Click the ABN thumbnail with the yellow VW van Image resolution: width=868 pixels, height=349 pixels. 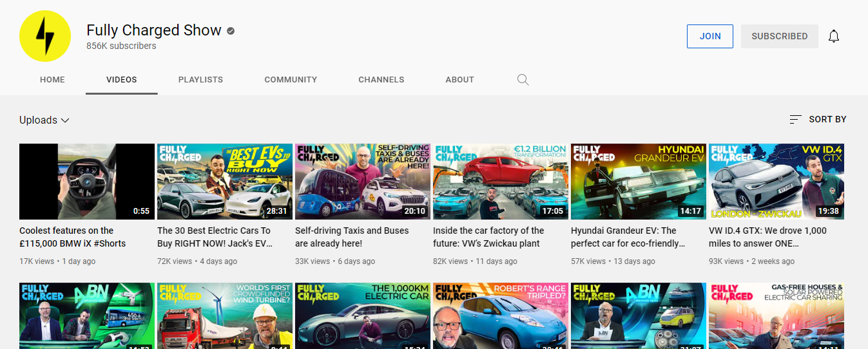pyautogui.click(x=639, y=316)
